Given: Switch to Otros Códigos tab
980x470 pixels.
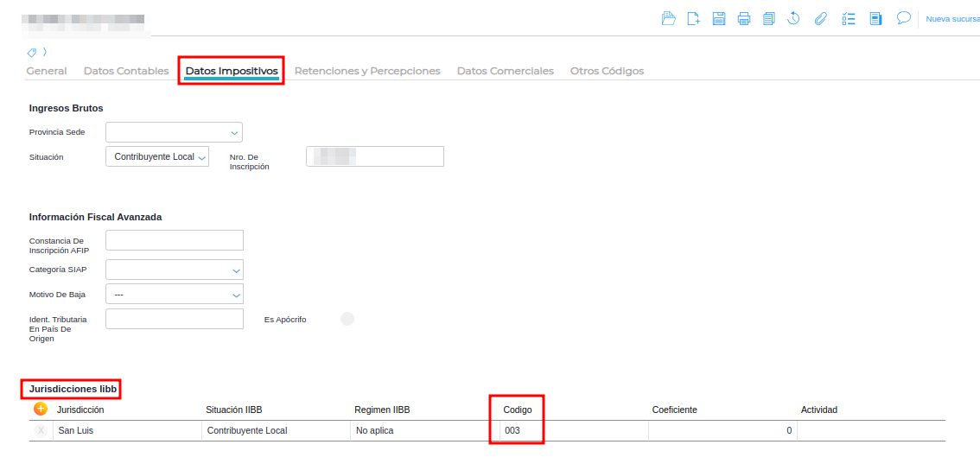Looking at the screenshot, I should click(x=607, y=71).
